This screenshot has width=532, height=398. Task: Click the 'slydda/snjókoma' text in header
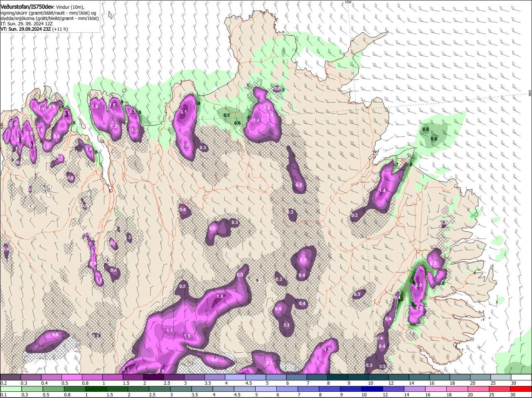17,18
